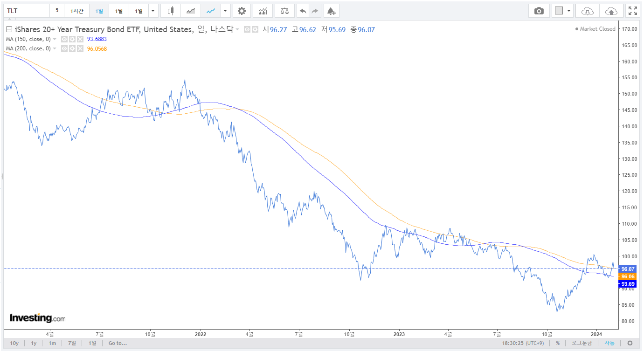Click the 2024 time axis label
This screenshot has height=351, width=644.
tap(596, 334)
